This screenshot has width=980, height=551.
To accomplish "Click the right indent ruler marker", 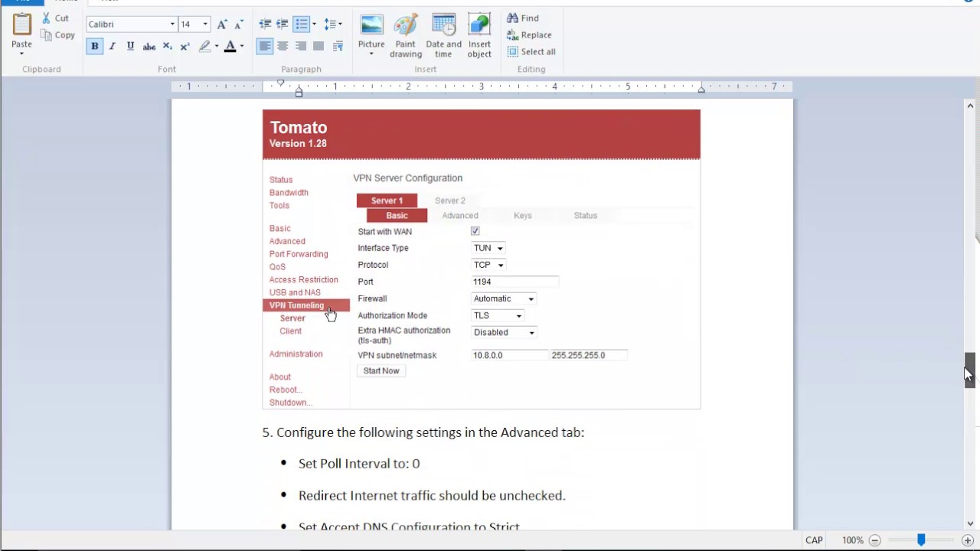I will 701,90.
